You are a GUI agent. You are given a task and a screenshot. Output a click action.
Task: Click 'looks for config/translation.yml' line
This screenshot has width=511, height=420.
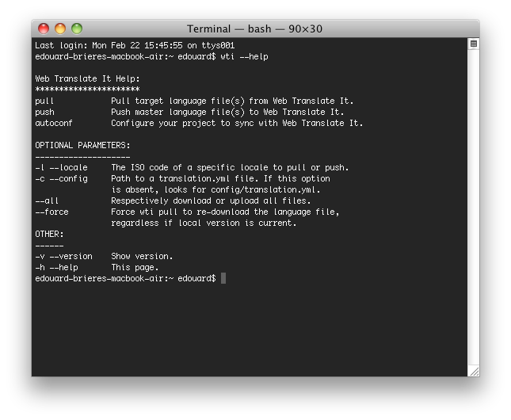point(215,189)
